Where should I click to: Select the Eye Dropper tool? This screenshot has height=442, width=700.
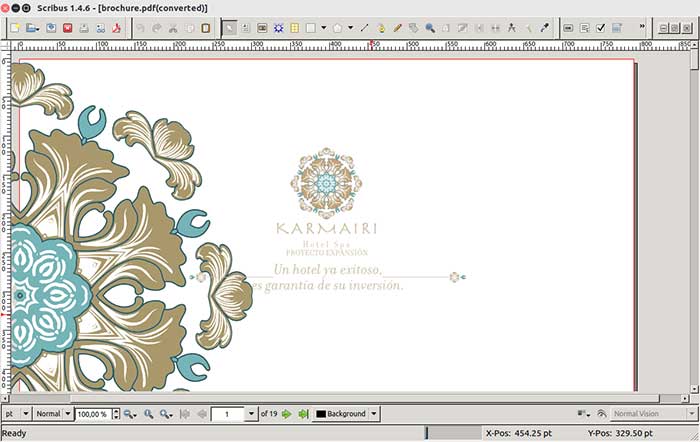(544, 28)
